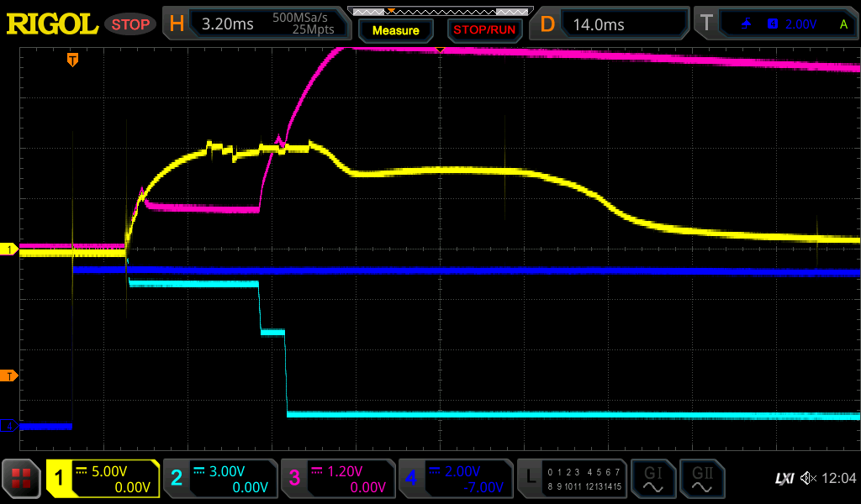Image resolution: width=861 pixels, height=504 pixels.
Task: Click the RIGOL logo
Action: (52, 24)
